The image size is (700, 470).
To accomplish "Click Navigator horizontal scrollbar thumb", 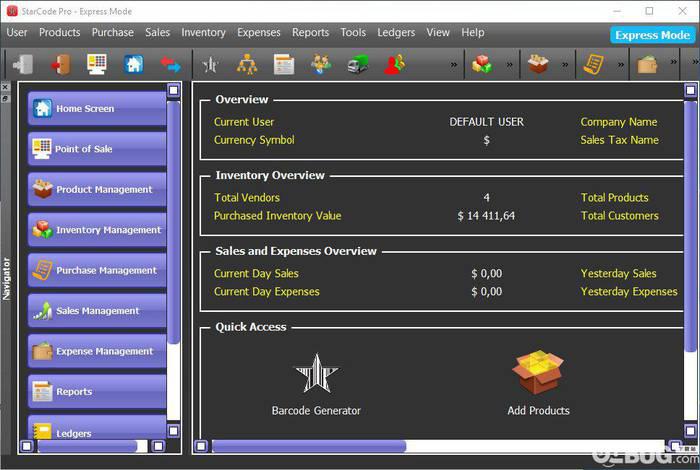I will click(88, 446).
